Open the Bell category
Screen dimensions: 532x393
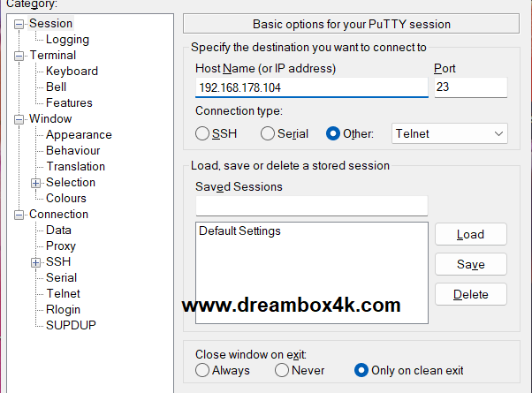point(56,87)
